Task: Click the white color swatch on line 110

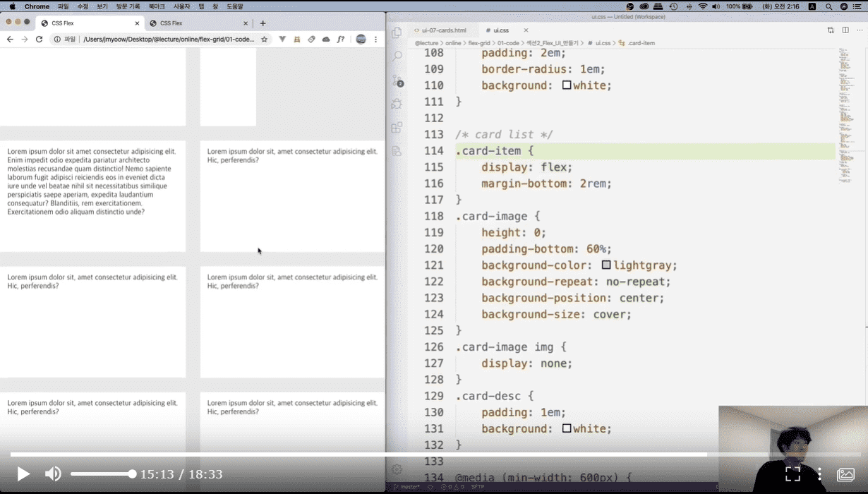Action: click(x=567, y=85)
